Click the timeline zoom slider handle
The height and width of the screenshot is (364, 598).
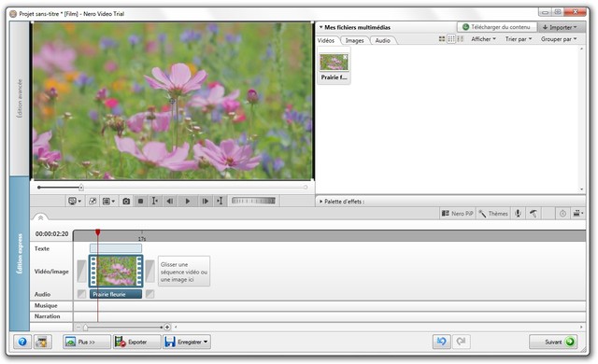click(85, 327)
